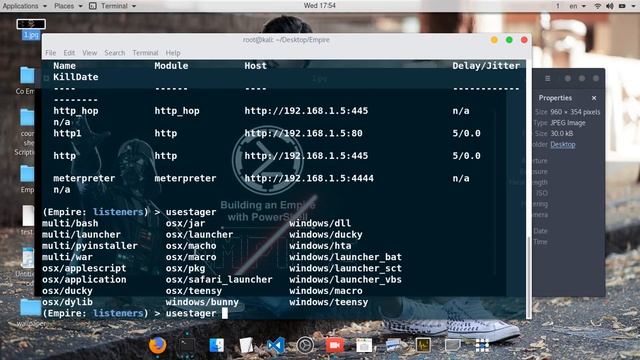Open the Help menu in terminal window

[173, 53]
